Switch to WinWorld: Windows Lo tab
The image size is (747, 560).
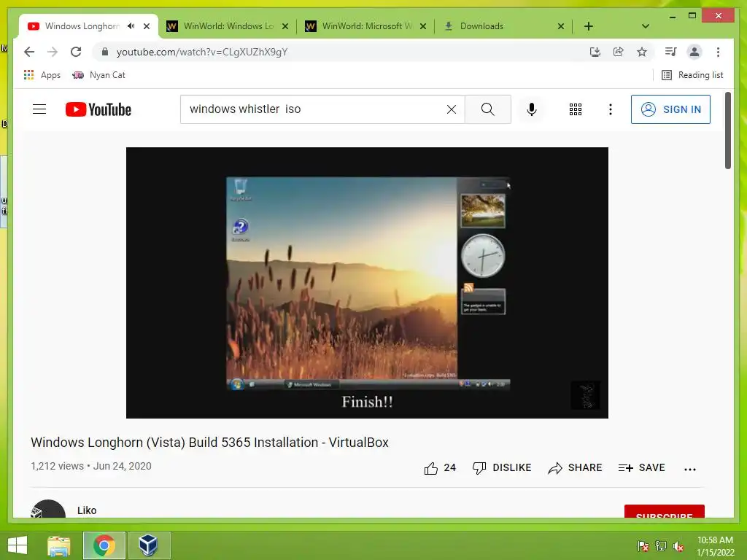pyautogui.click(x=228, y=26)
